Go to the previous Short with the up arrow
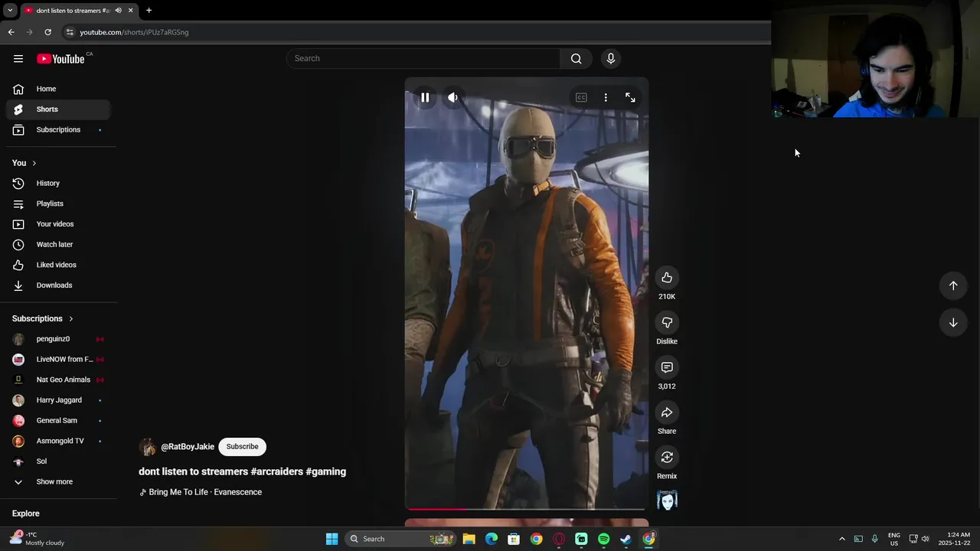This screenshot has height=551, width=980. pos(953,285)
